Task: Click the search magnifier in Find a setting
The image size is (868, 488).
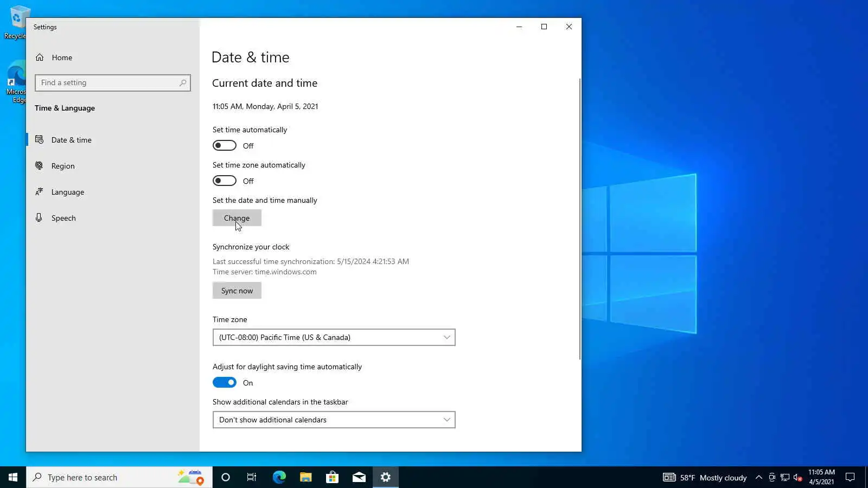Action: [x=183, y=83]
